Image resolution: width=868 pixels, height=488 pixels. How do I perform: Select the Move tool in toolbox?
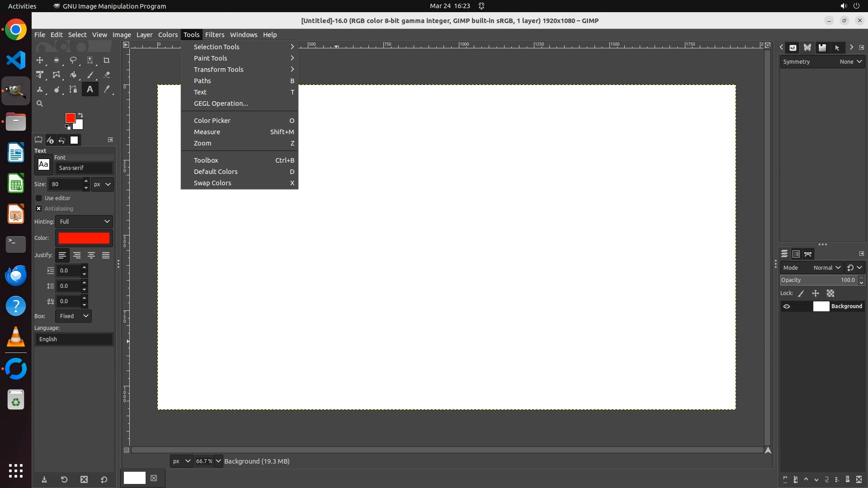click(40, 60)
